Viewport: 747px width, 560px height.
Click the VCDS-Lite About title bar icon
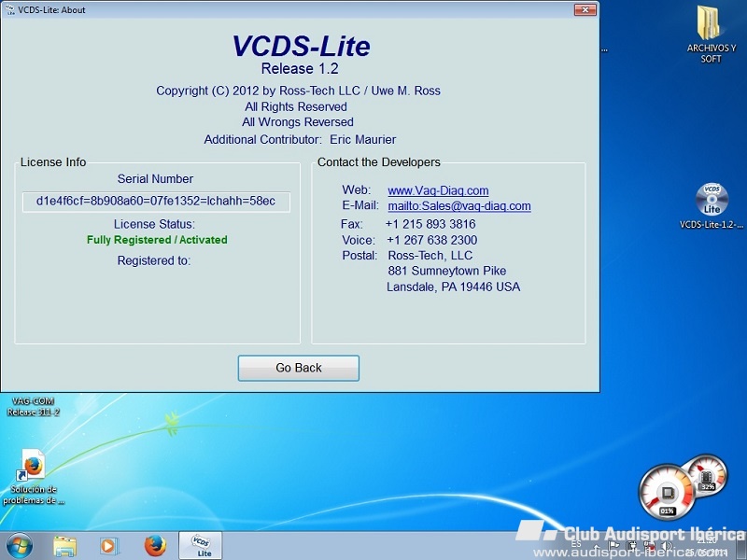click(x=9, y=9)
